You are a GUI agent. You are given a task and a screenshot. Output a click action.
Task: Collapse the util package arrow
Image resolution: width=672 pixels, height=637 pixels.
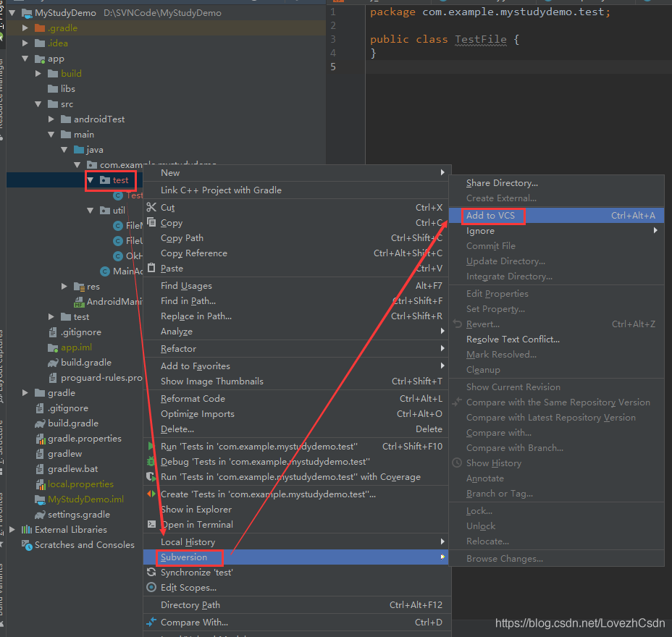(x=90, y=211)
